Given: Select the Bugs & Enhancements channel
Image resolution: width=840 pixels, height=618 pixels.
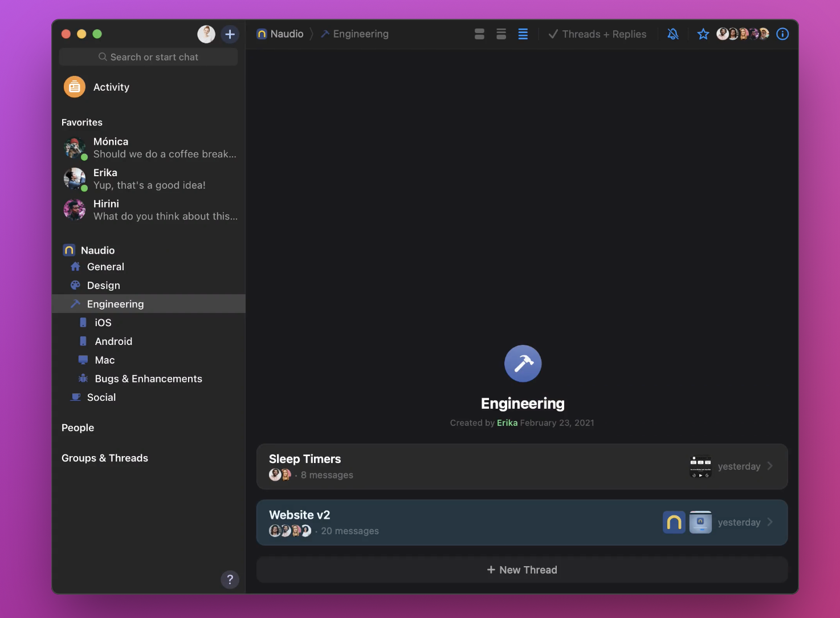Looking at the screenshot, I should point(148,379).
